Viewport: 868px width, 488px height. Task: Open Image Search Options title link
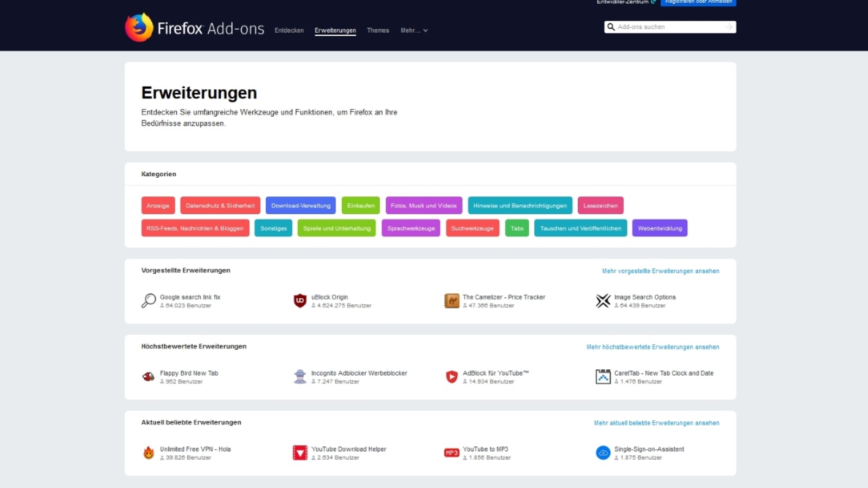[645, 297]
